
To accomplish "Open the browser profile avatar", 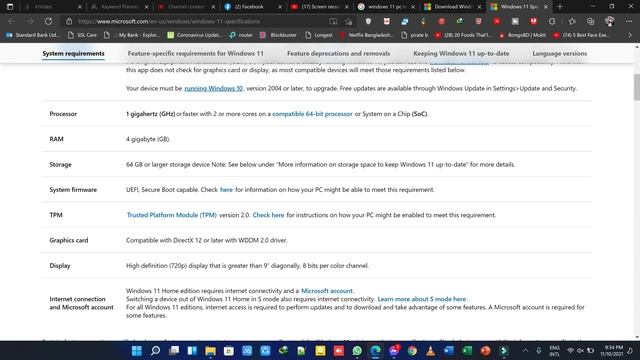I will (610, 21).
